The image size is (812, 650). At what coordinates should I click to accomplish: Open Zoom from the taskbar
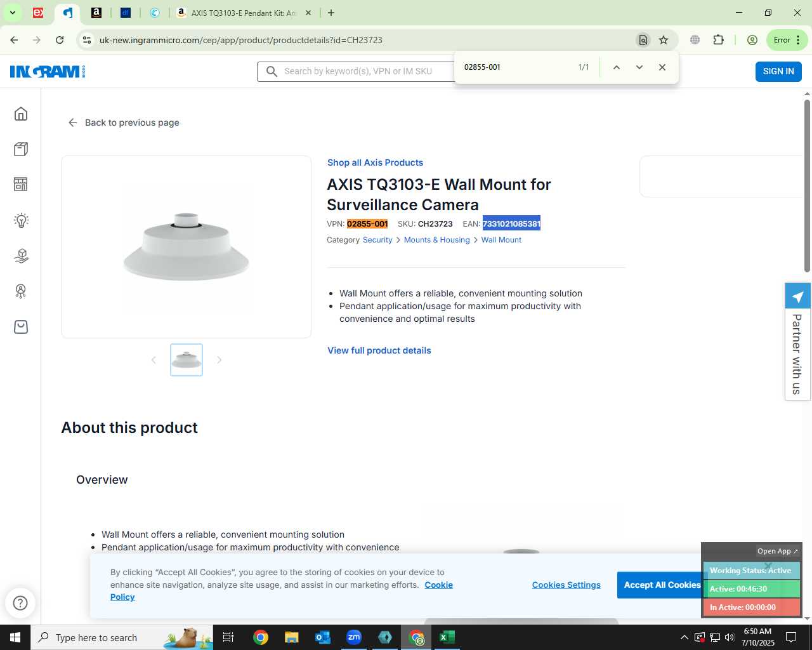[x=354, y=637]
